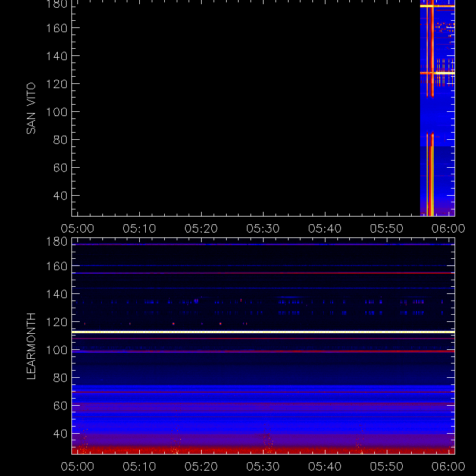Choose Learmonth frequency label 120
The width and height of the screenshot is (476, 476).
pos(57,322)
